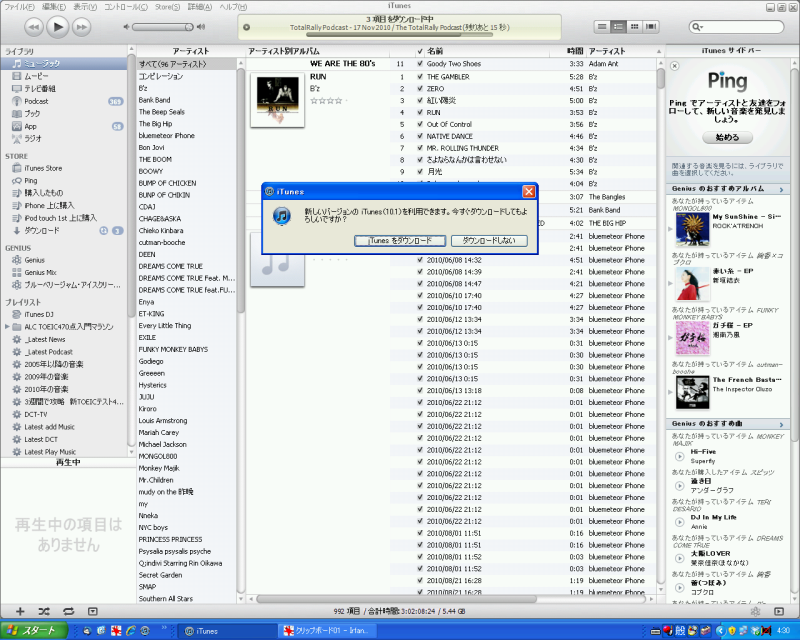Uncheck ZERO track checkbox
The height and width of the screenshot is (640, 800).
click(420, 88)
